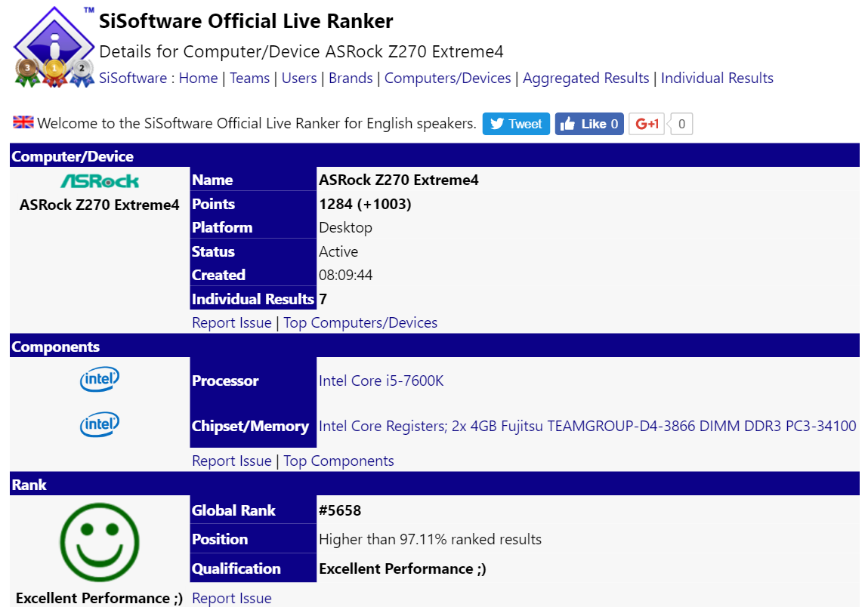The width and height of the screenshot is (868, 607).
Task: Open the Users navigation link
Action: tap(299, 78)
